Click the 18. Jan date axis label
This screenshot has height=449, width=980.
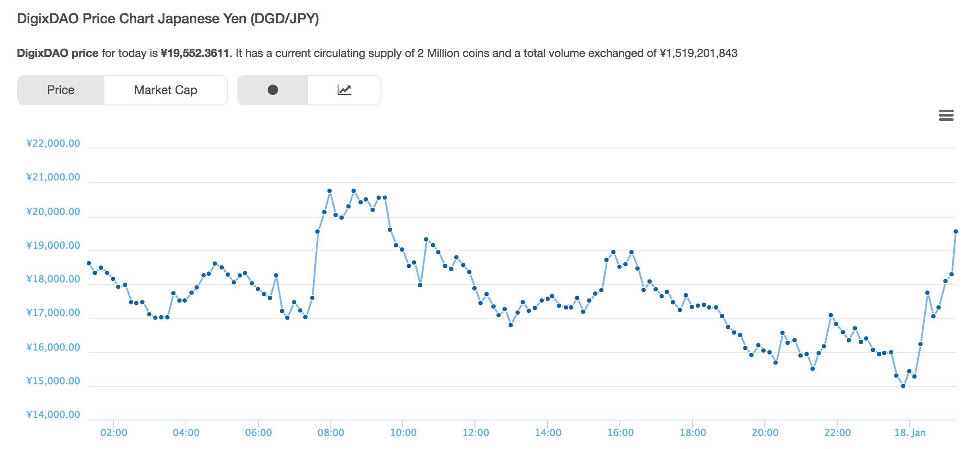point(910,433)
